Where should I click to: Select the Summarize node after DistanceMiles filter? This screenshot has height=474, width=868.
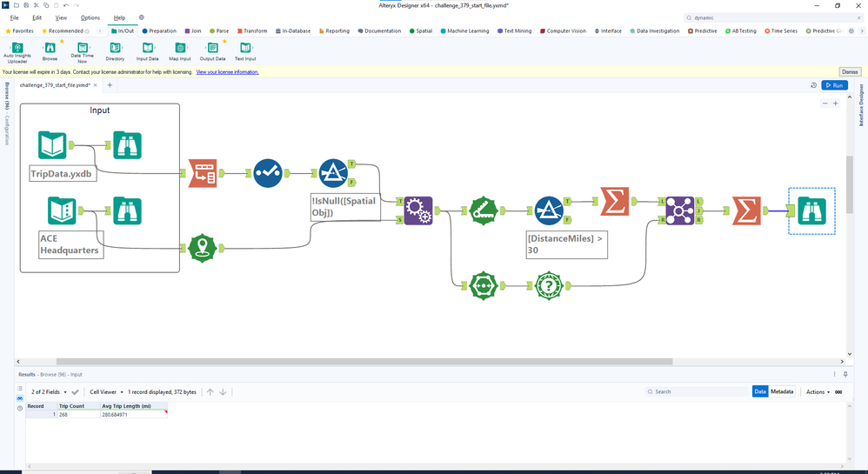tap(614, 202)
